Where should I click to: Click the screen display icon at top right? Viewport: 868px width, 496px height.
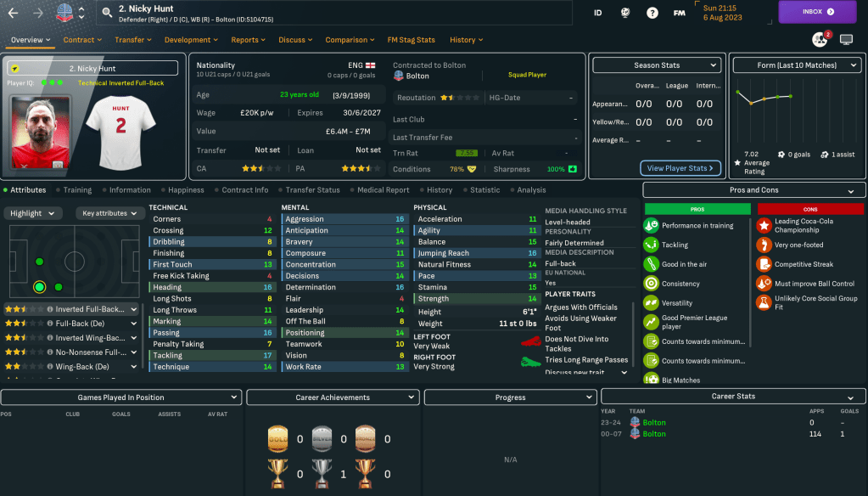pyautogui.click(x=846, y=40)
